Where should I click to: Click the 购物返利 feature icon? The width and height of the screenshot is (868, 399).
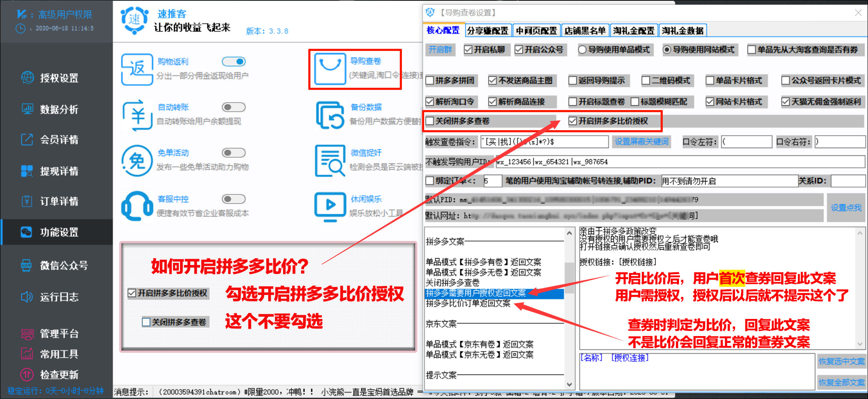point(137,69)
